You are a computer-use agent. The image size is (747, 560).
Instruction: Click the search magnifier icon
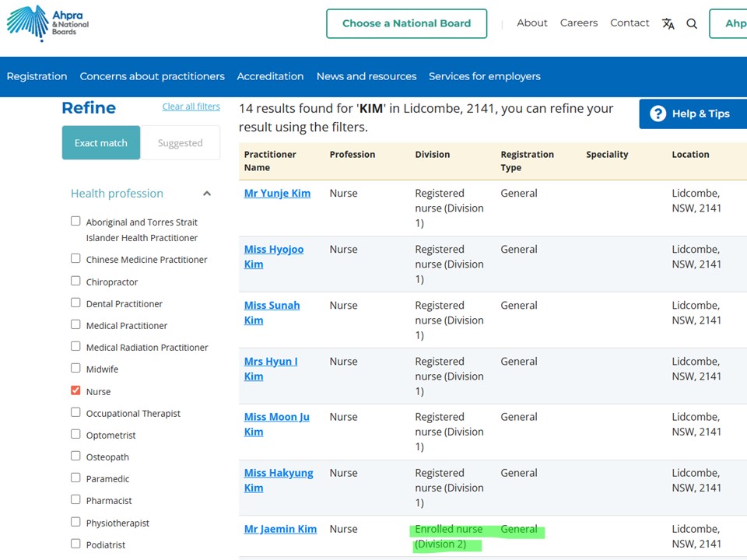[692, 23]
